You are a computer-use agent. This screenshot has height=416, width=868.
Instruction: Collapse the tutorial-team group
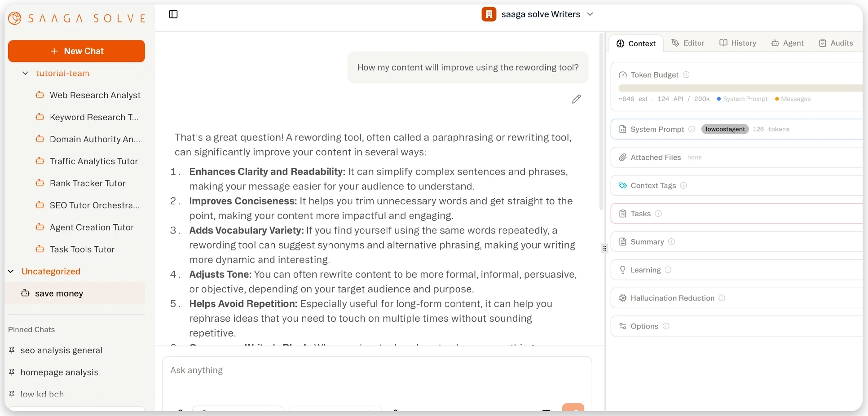[x=25, y=73]
